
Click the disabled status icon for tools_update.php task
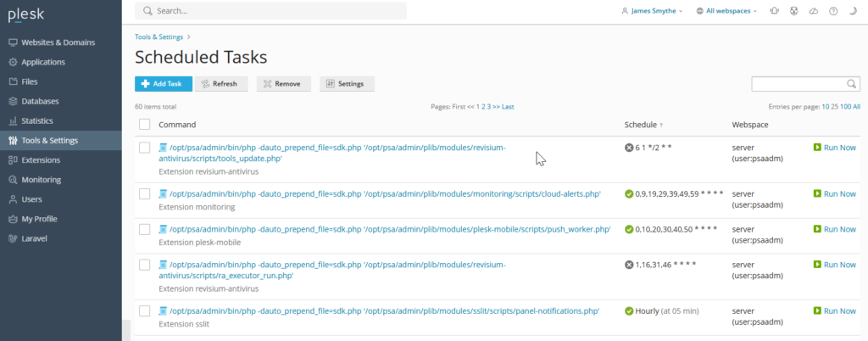(x=629, y=147)
